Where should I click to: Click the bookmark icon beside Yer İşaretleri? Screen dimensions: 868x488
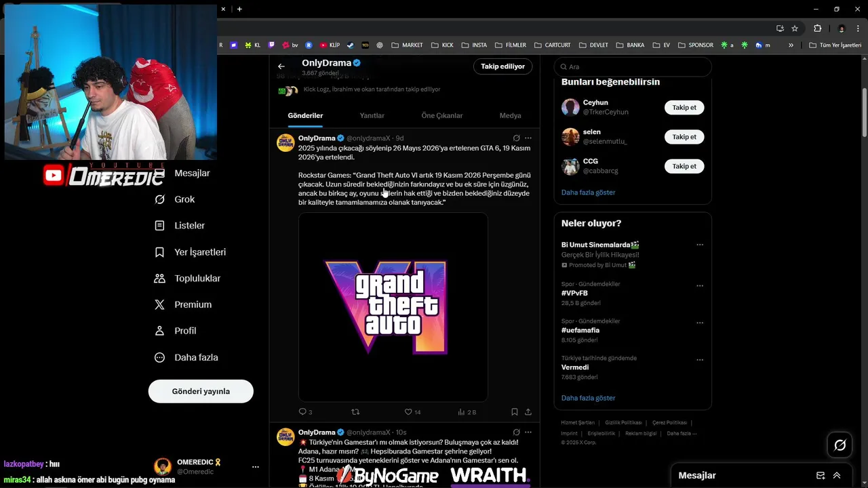pyautogui.click(x=159, y=252)
